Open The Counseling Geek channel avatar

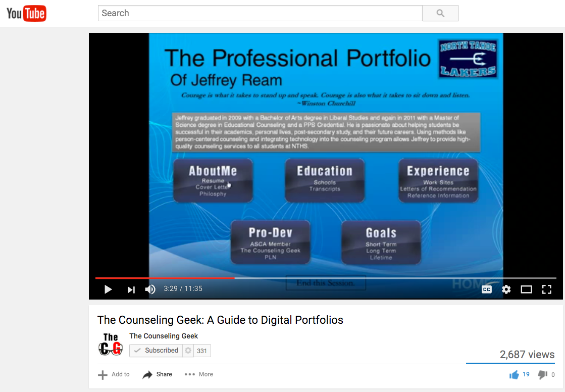[111, 345]
